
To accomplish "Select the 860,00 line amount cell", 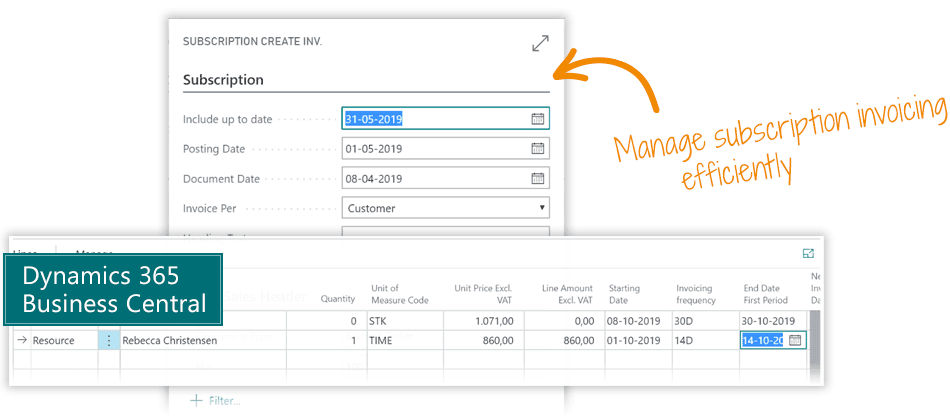I will pyautogui.click(x=565, y=340).
